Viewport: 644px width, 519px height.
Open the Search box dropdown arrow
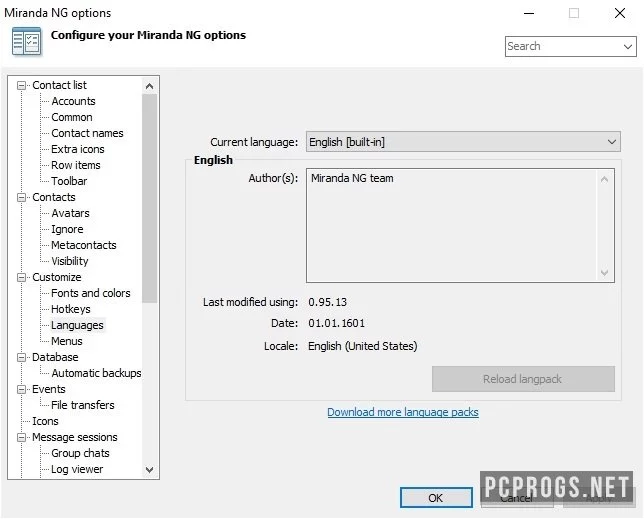tap(628, 46)
